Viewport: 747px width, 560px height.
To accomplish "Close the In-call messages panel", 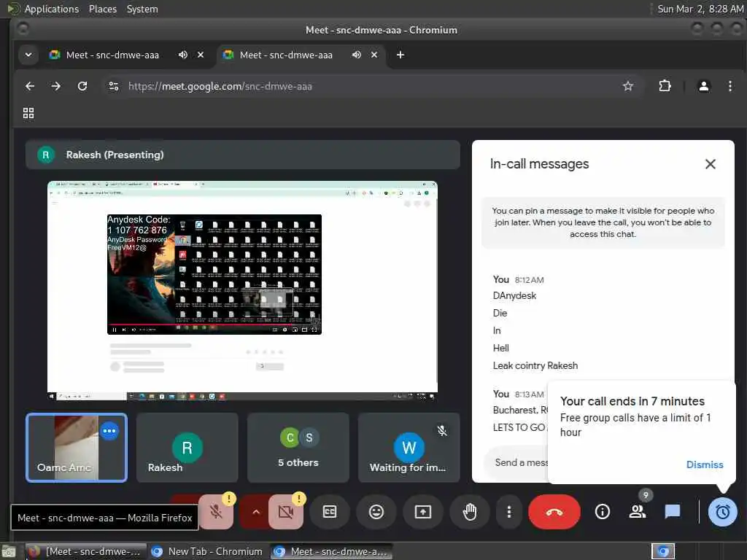I will [x=710, y=164].
